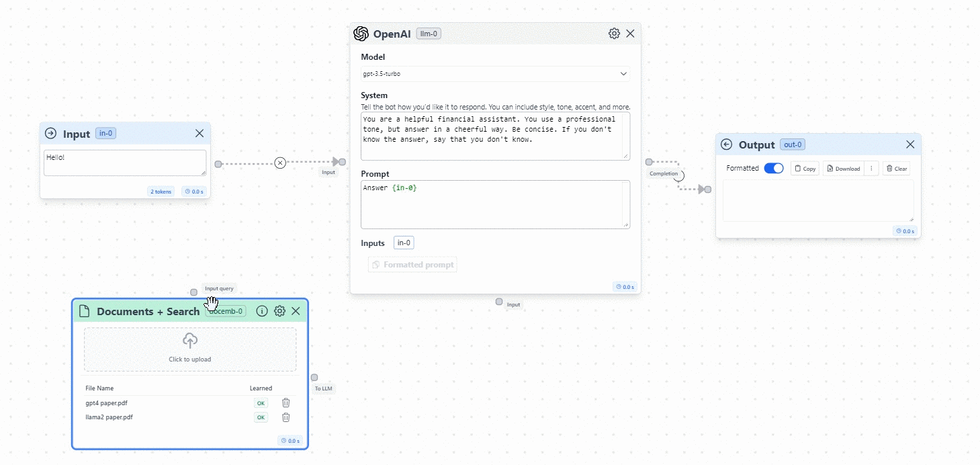Click the in-0 ID badge on Input node
Viewport: 980px width, 465px height.
106,133
